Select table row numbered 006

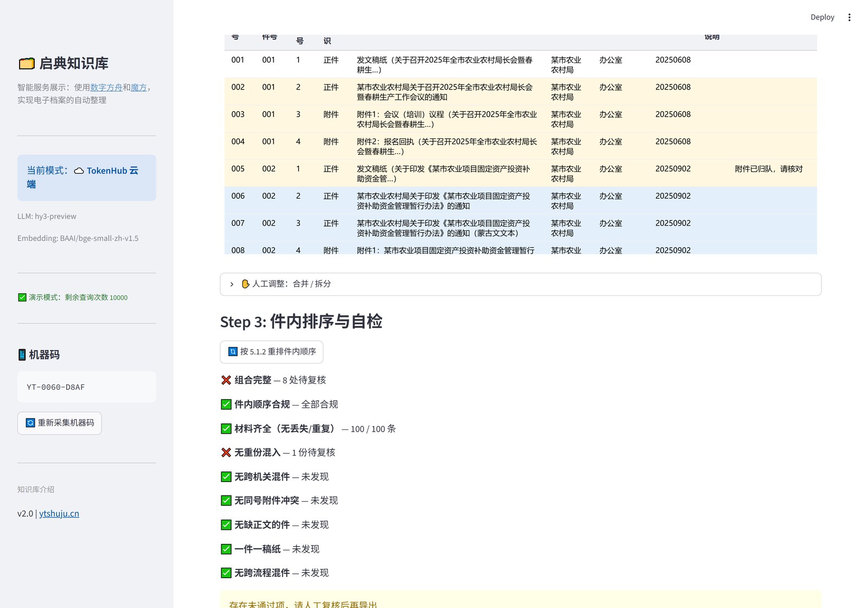520,201
